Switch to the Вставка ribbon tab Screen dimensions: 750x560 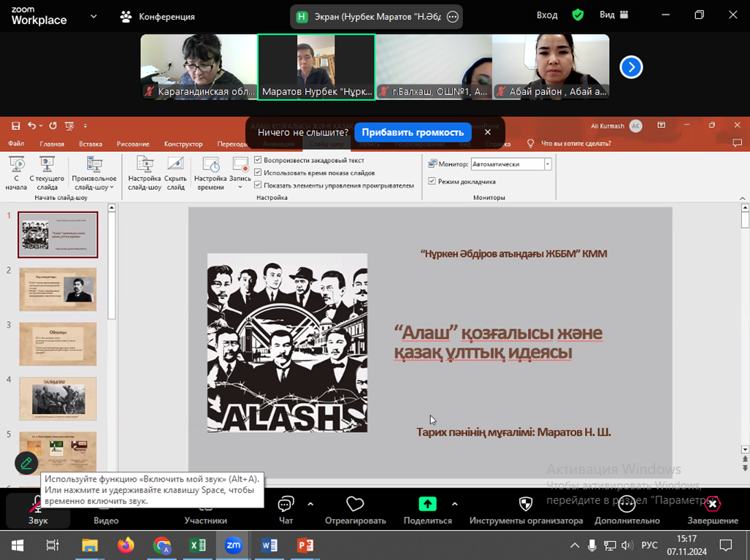91,144
